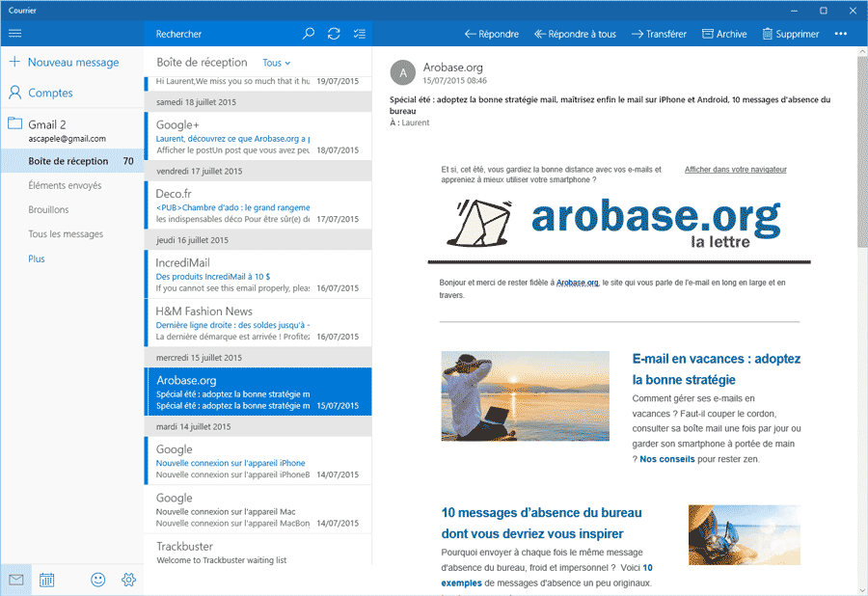Open the Hi Laurent message dated 19/07/2015
868x596 pixels.
tap(258, 82)
